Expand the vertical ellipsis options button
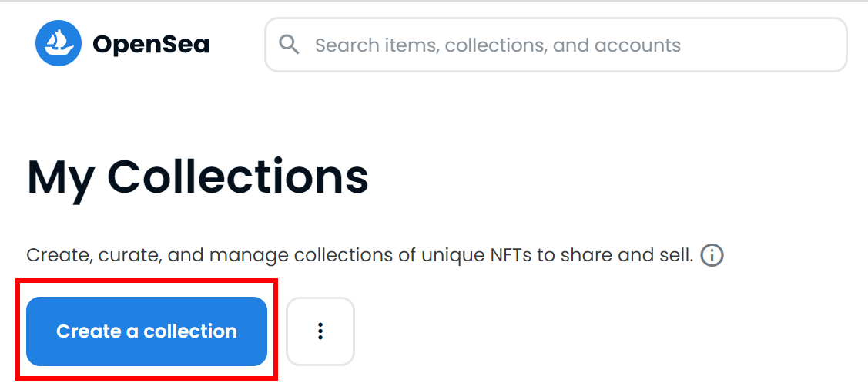Screen dimensions: 868x390 coord(320,331)
